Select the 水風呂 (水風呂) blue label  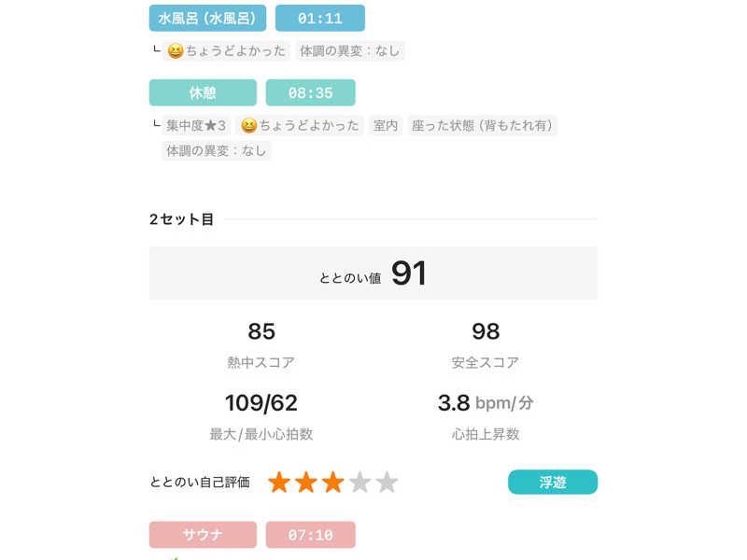coord(207,18)
